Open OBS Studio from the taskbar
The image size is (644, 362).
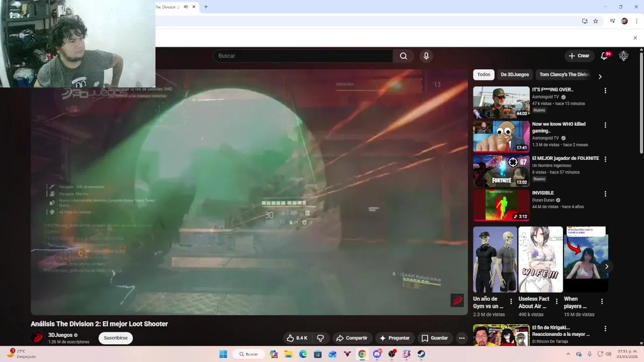tap(391, 354)
